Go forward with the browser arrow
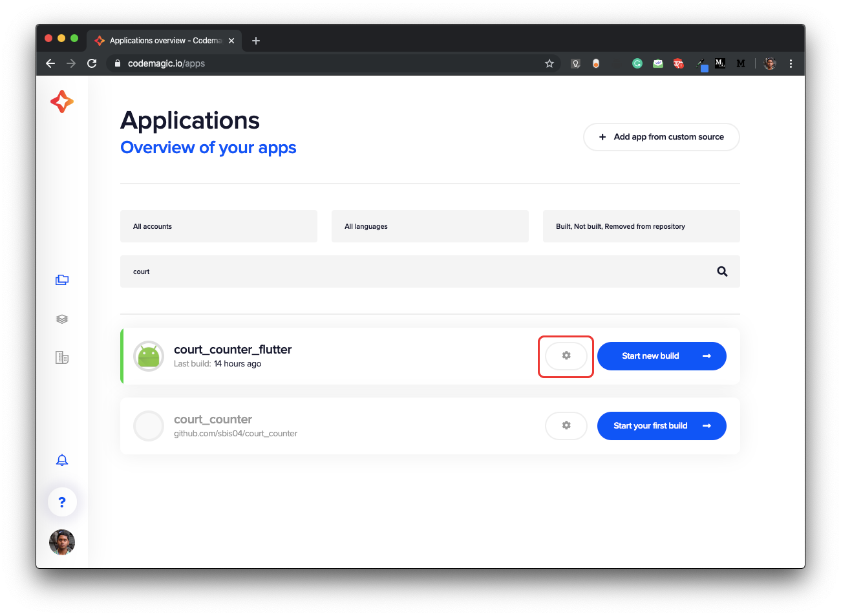Screen dimensions: 841x616 (71, 63)
